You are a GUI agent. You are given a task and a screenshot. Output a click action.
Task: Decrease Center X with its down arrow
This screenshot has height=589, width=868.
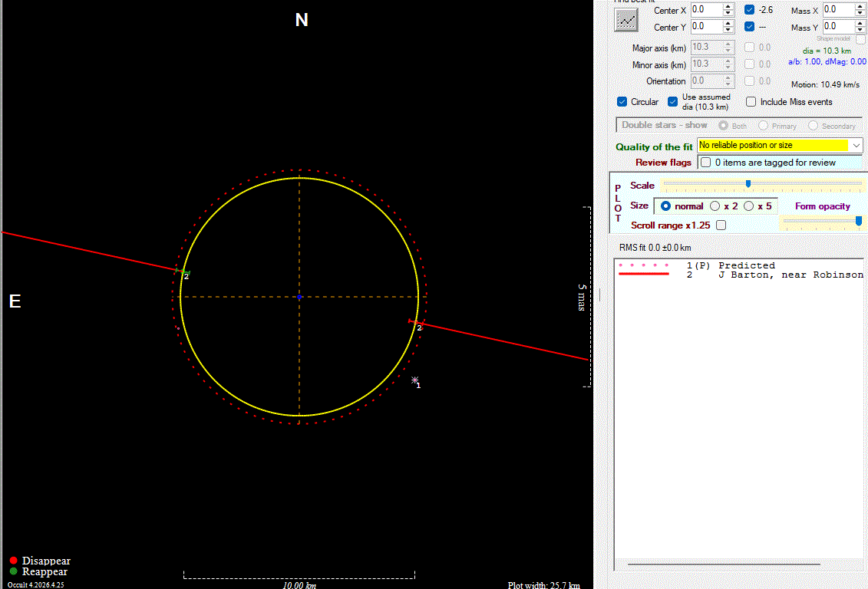pos(728,13)
